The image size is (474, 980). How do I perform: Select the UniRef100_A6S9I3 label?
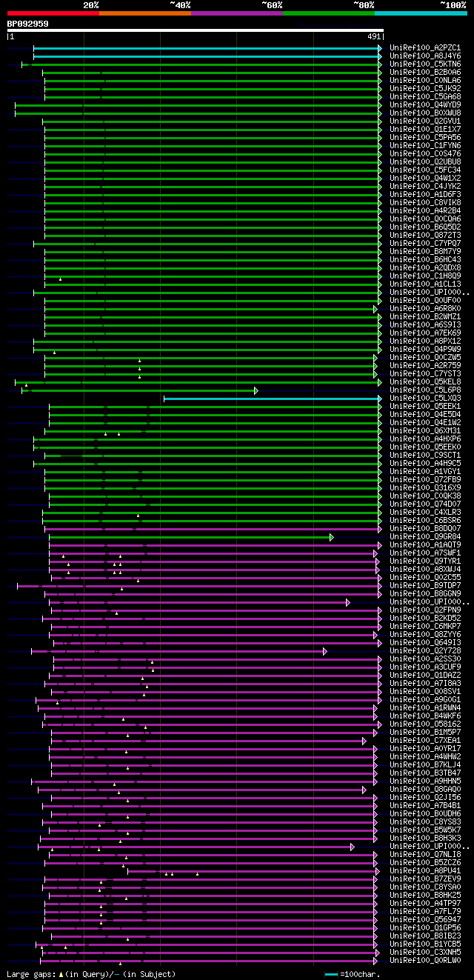[425, 324]
